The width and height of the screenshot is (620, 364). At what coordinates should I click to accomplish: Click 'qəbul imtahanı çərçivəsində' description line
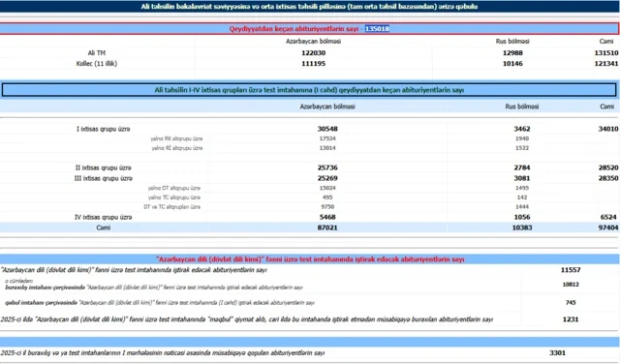click(x=160, y=303)
